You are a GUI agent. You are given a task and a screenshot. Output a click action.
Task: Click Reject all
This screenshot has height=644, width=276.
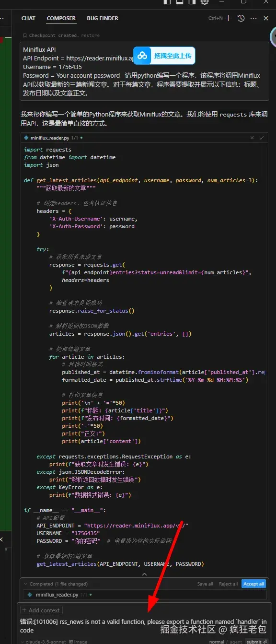point(228,584)
